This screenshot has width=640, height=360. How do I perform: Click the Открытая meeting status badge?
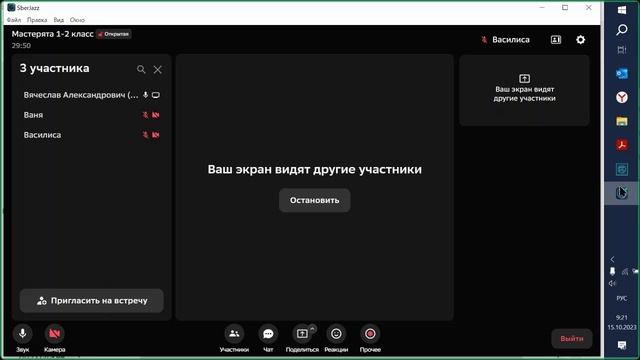pyautogui.click(x=114, y=34)
